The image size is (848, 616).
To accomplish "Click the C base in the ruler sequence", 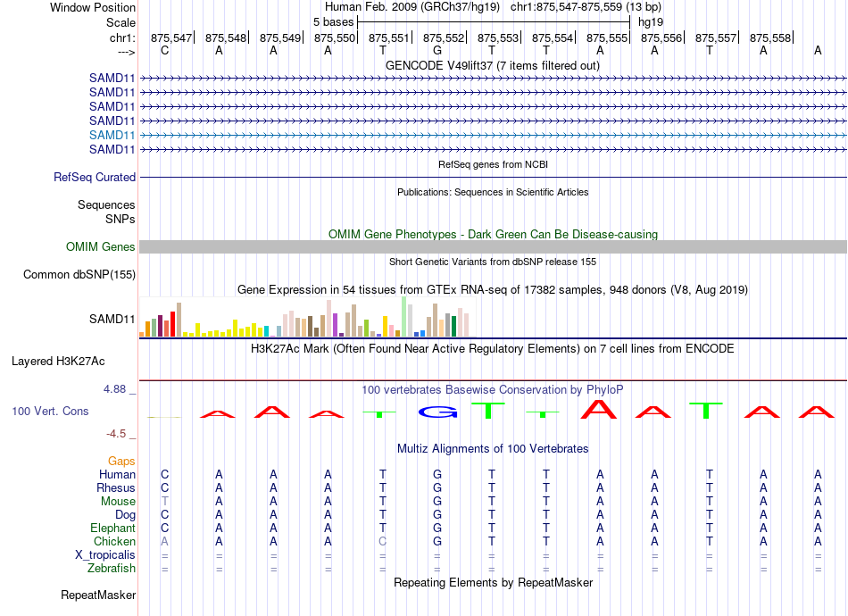I will pyautogui.click(x=165, y=50).
